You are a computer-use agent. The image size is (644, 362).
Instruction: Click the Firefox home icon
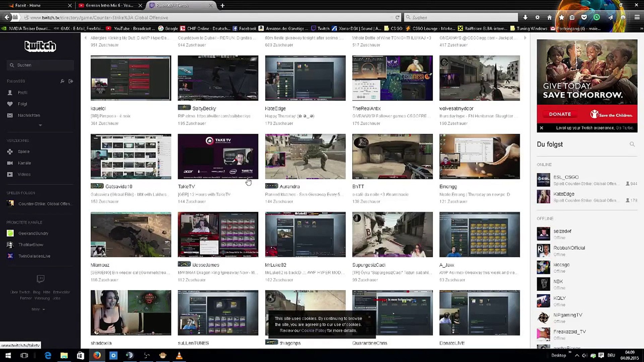549,17
